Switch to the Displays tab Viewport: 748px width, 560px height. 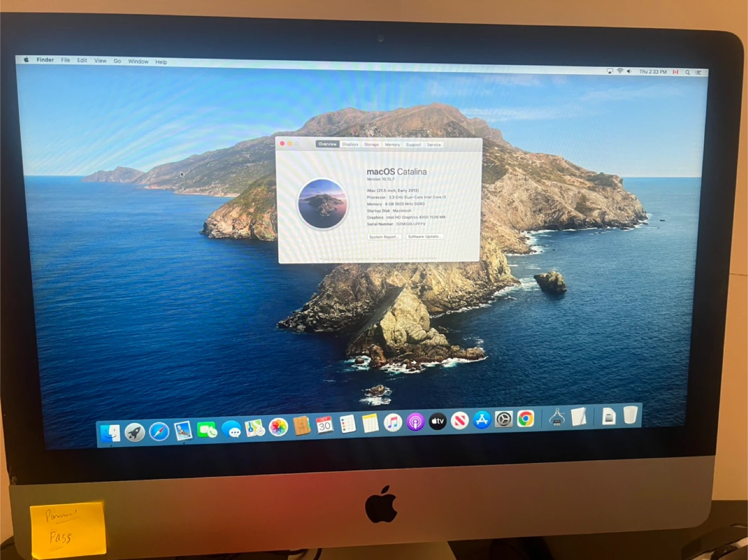[350, 144]
